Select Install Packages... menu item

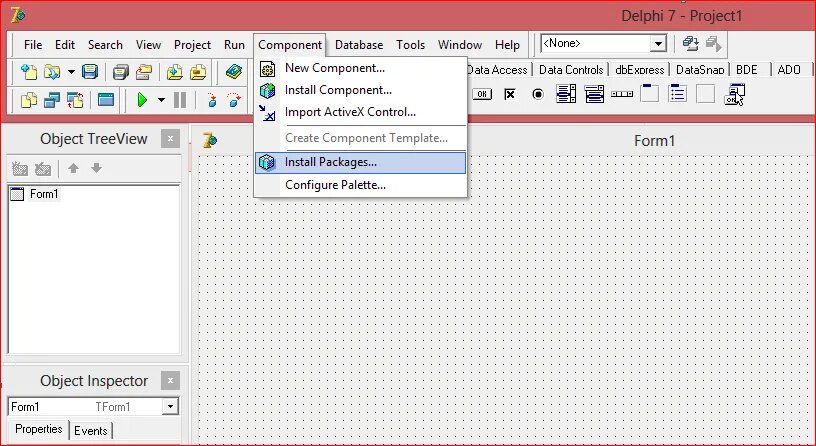[360, 162]
